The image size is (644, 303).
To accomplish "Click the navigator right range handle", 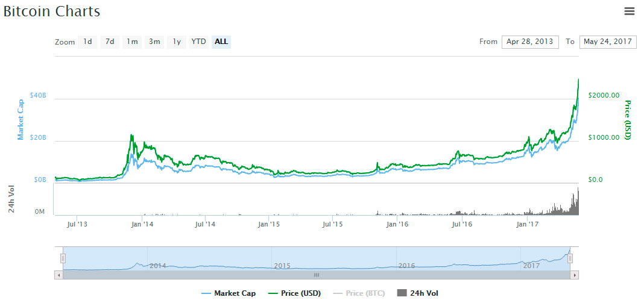I will tap(570, 258).
